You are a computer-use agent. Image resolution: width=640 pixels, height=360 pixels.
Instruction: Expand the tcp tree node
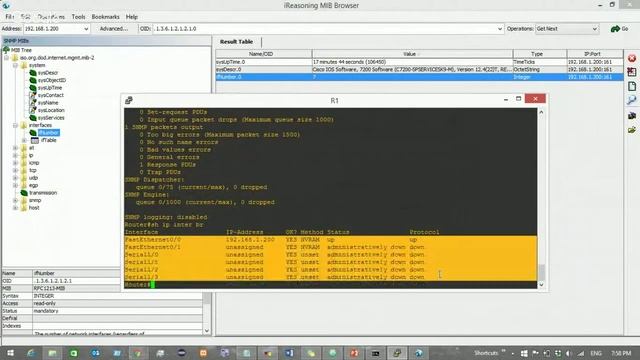click(16, 170)
